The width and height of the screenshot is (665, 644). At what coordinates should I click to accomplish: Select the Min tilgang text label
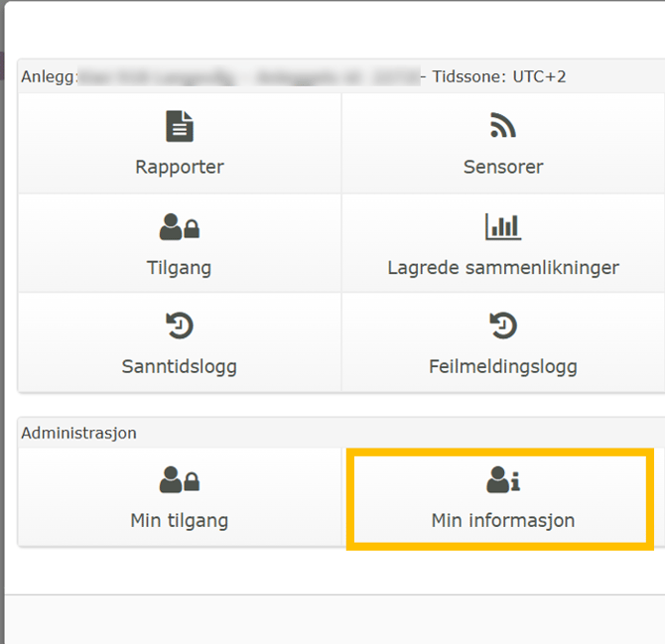tap(180, 520)
